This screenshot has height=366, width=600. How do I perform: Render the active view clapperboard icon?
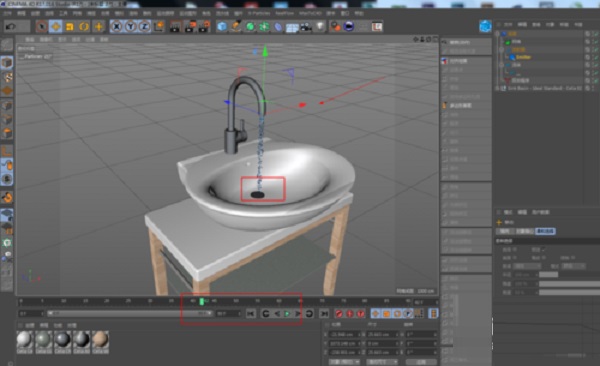coord(176,26)
